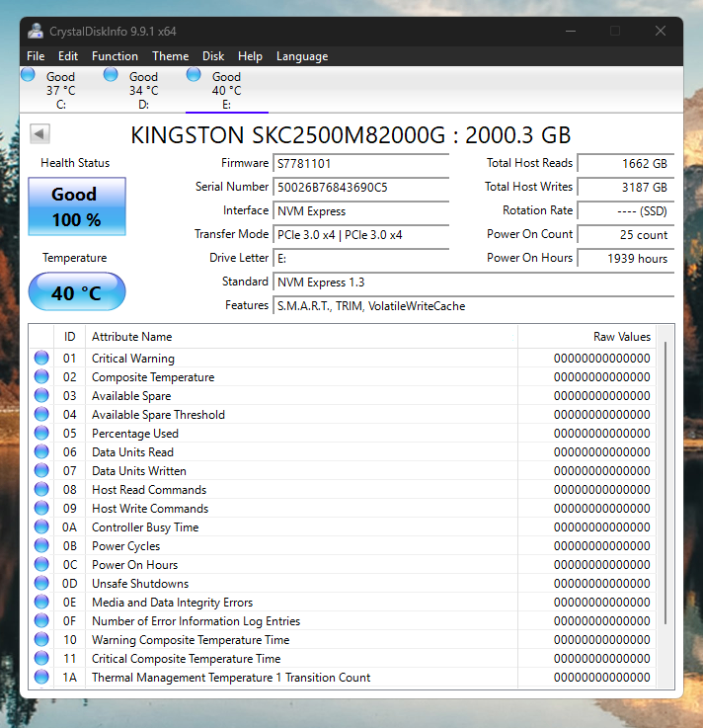Click the CrystalDiskInfo app icon in title bar
Image resolution: width=703 pixels, height=728 pixels.
pyautogui.click(x=36, y=31)
